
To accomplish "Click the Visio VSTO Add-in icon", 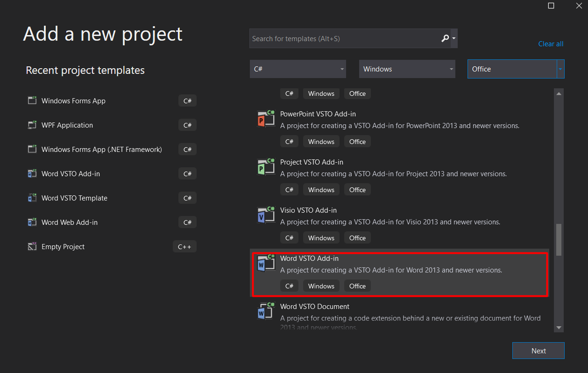I will (266, 216).
